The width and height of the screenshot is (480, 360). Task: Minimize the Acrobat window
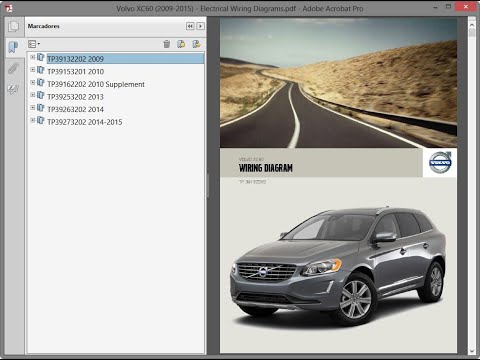[x=435, y=7]
